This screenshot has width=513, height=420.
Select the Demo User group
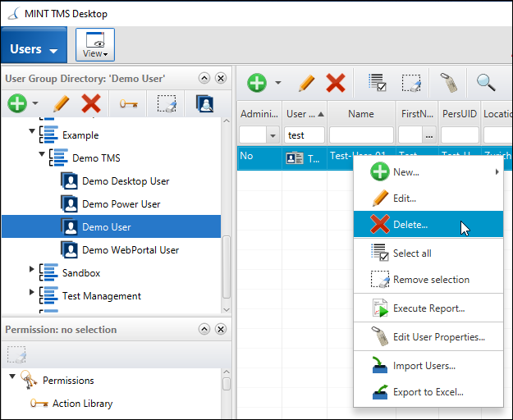(112, 226)
